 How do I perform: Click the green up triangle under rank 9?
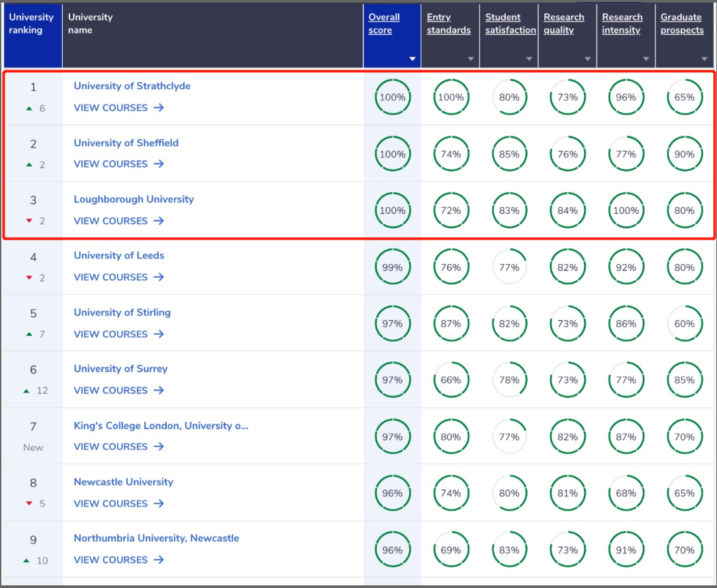(26, 561)
